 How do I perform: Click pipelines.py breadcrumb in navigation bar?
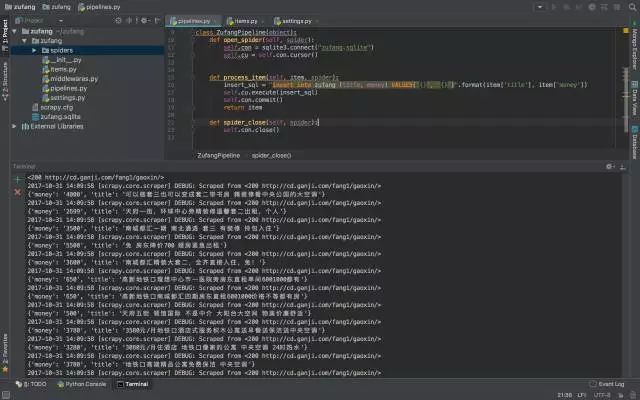99,7
